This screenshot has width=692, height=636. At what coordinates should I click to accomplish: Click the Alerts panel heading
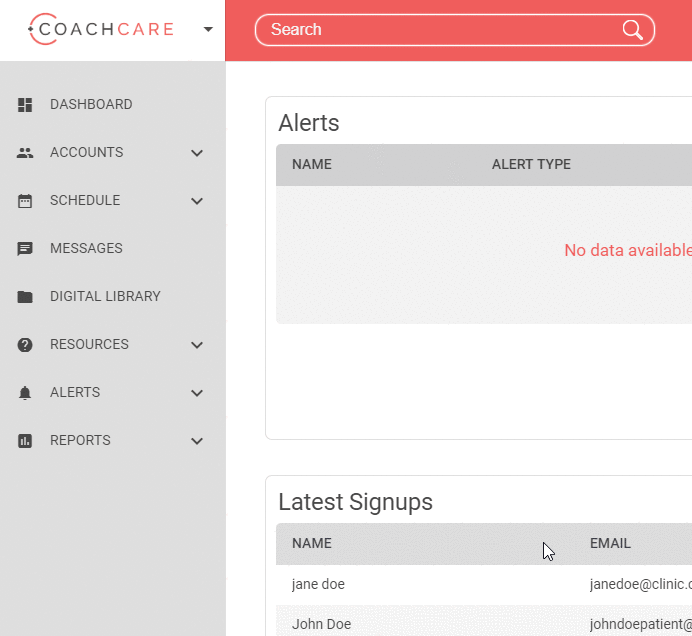point(308,123)
